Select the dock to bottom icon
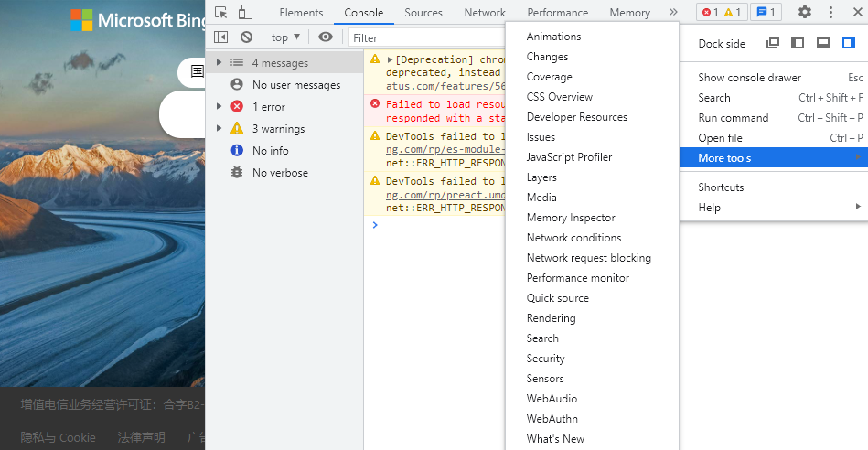Viewport: 868px width, 450px height. tap(823, 43)
